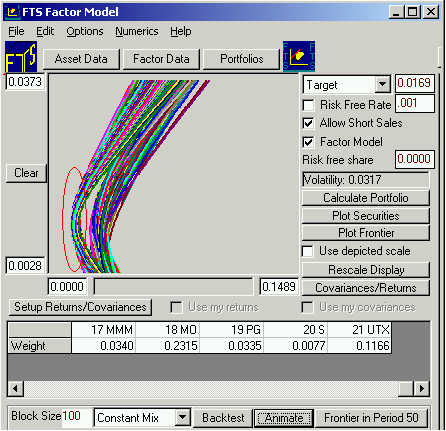Open the Numerics menu
446x431 pixels.
click(137, 31)
